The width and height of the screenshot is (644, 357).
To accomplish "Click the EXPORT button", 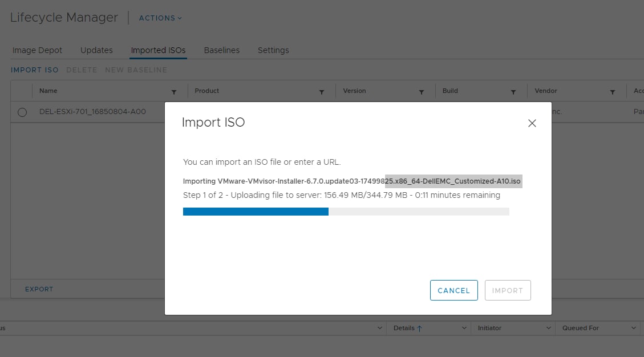I will tap(39, 289).
